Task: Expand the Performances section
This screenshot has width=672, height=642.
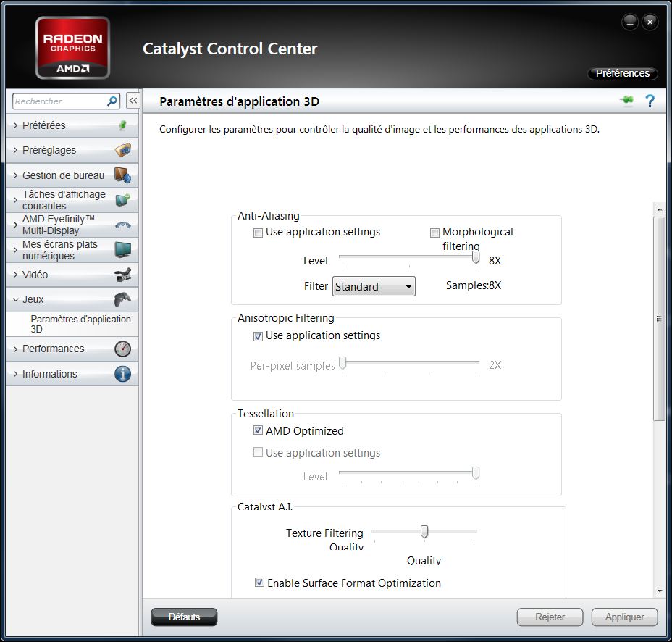Action: [16, 349]
